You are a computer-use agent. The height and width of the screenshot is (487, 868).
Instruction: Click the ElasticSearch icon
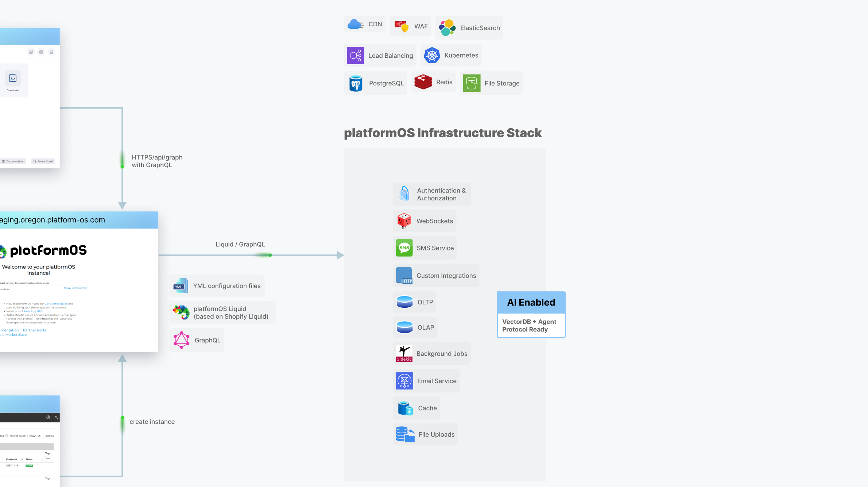(447, 27)
